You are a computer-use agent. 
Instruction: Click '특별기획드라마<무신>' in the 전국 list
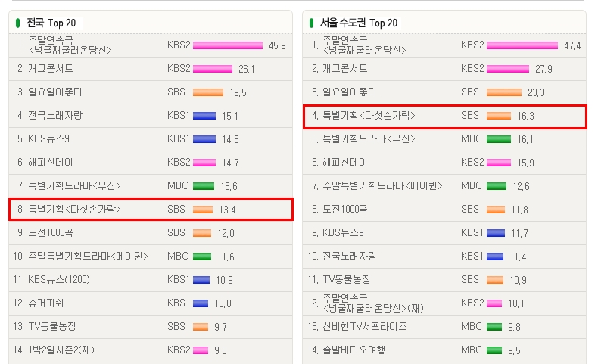[x=74, y=186]
